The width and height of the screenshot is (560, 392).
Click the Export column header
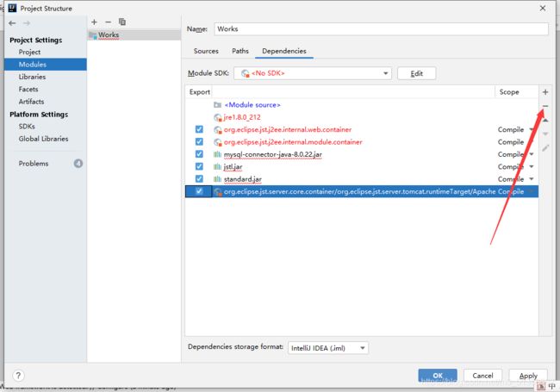(200, 92)
